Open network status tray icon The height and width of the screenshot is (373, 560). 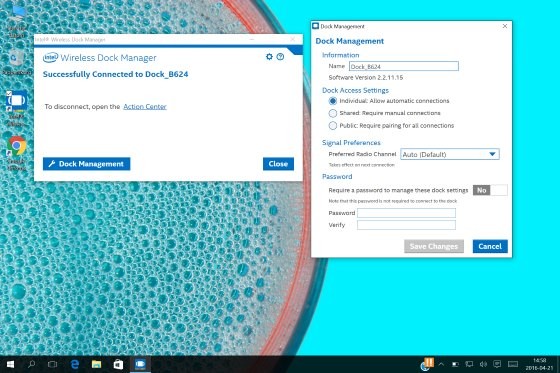point(469,364)
